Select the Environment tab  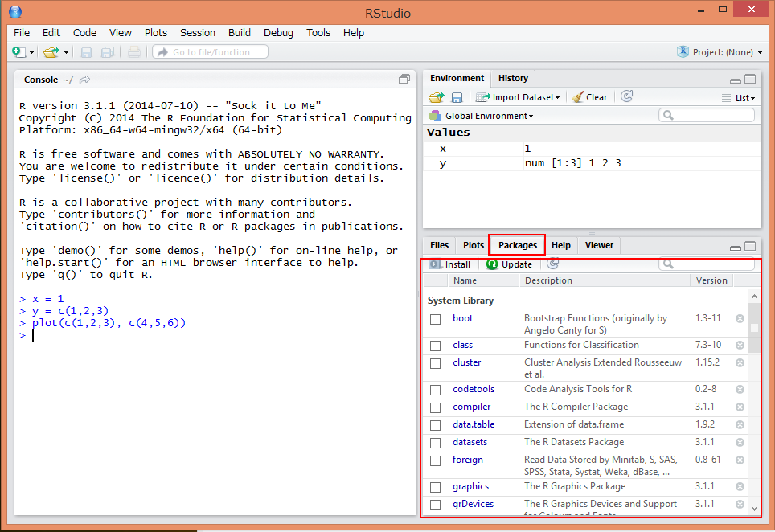point(457,78)
